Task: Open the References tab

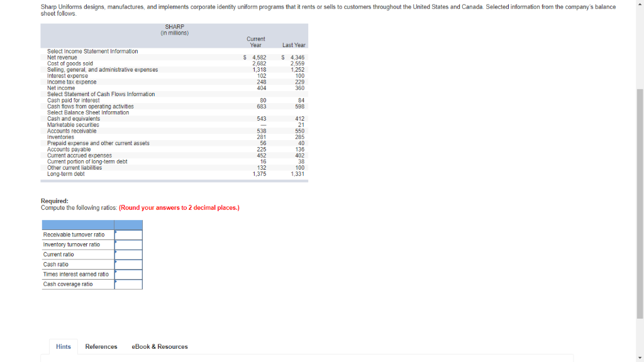Action: [101, 346]
